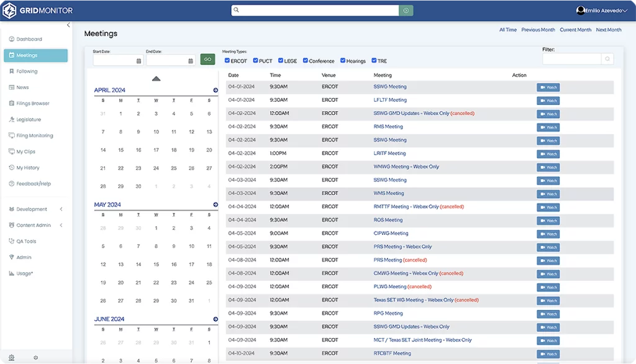Watch the ROS Meeting

click(x=548, y=221)
